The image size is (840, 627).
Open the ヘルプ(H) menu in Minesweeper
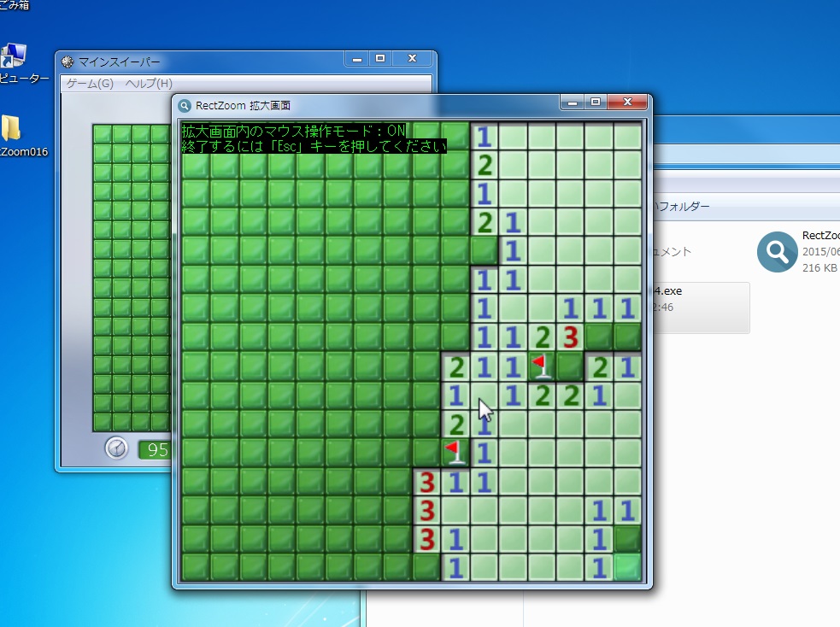pos(149,84)
